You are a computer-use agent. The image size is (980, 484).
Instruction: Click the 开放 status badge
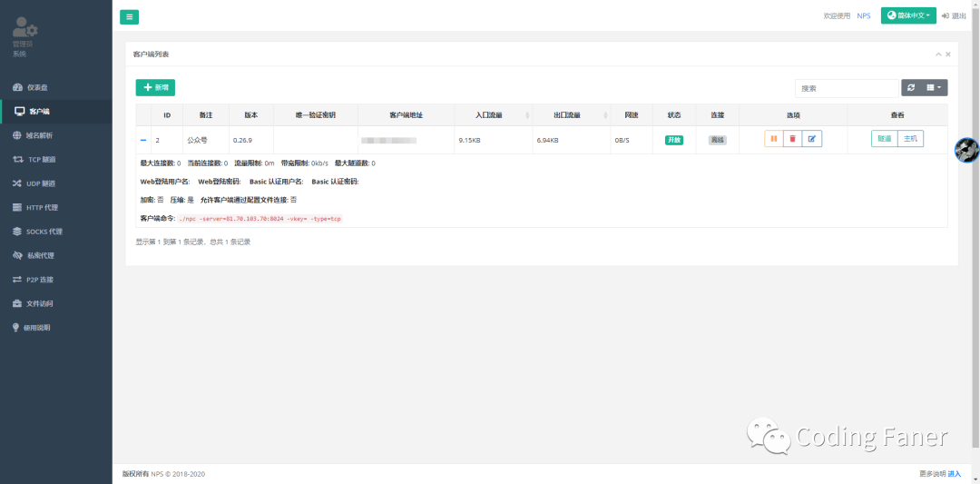673,140
